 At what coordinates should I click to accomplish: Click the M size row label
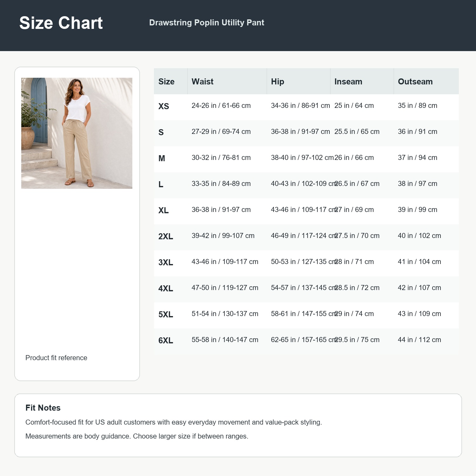point(162,158)
